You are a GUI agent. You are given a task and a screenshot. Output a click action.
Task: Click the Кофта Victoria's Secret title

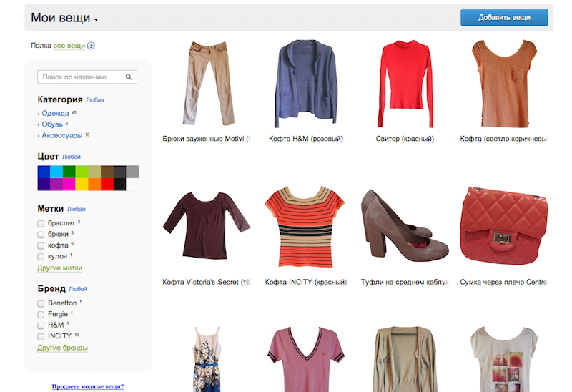pyautogui.click(x=207, y=282)
